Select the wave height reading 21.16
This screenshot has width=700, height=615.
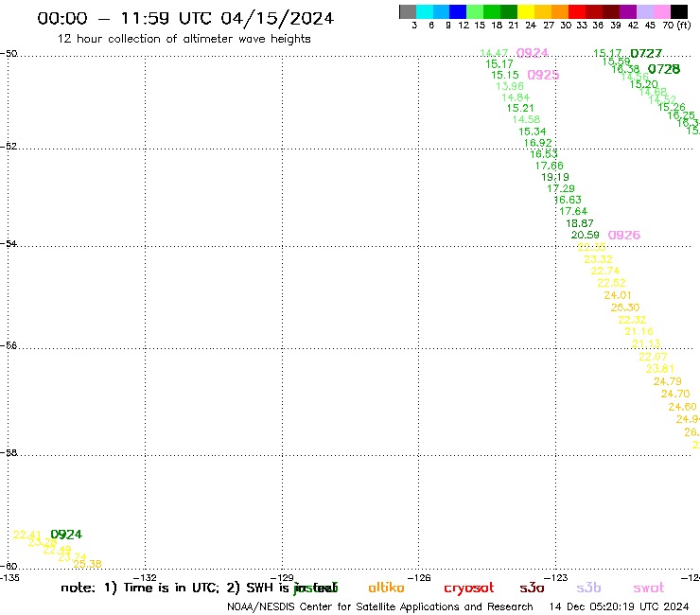[x=639, y=331]
